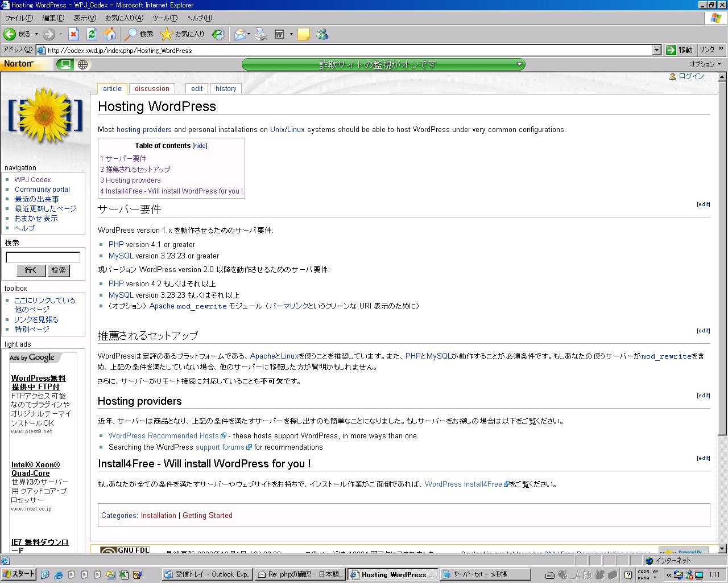This screenshot has height=588, width=728.
Task: Hide the table of contents
Action: [x=200, y=146]
